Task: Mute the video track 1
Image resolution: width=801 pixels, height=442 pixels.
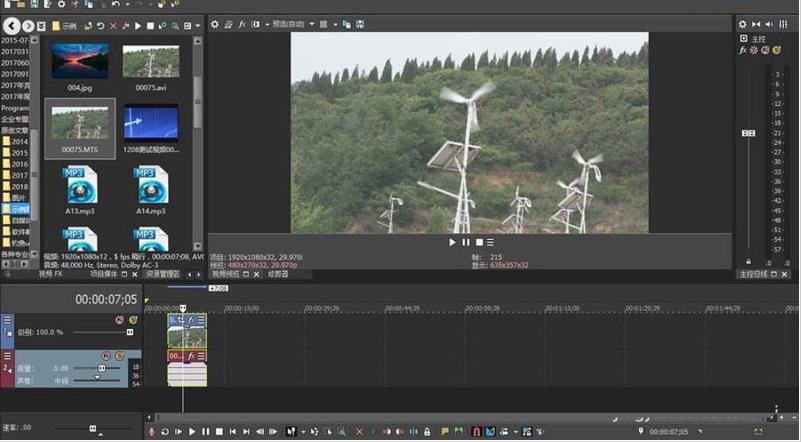Action: [120, 320]
